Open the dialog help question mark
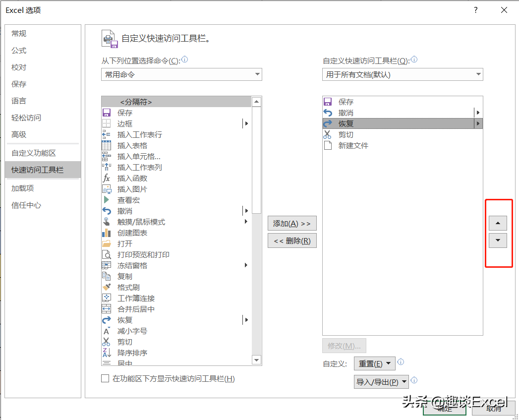 tap(476, 10)
